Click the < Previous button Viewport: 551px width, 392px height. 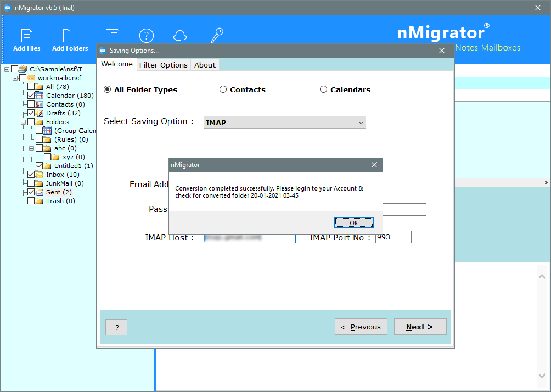coord(361,327)
